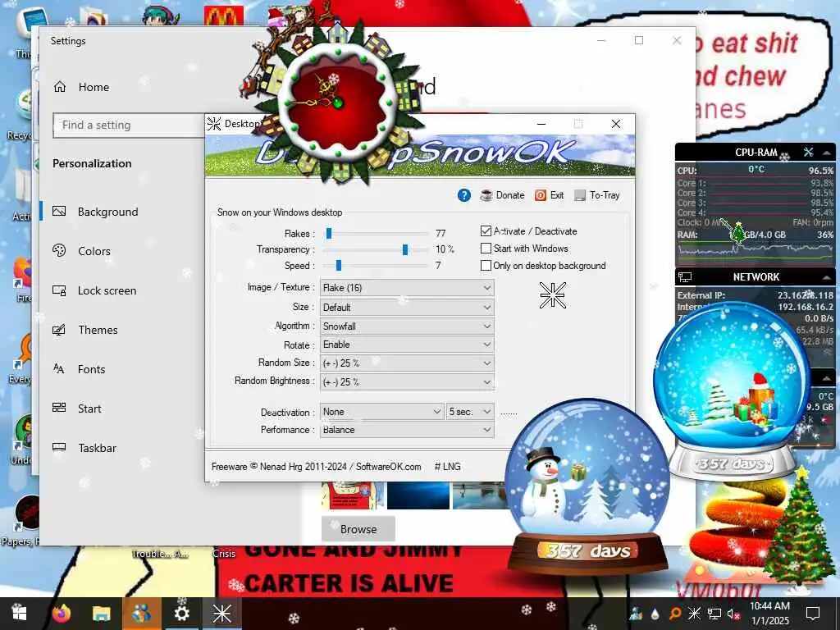
Task: Collapse the NETWORK gadget panel arrow
Action: pyautogui.click(x=827, y=277)
